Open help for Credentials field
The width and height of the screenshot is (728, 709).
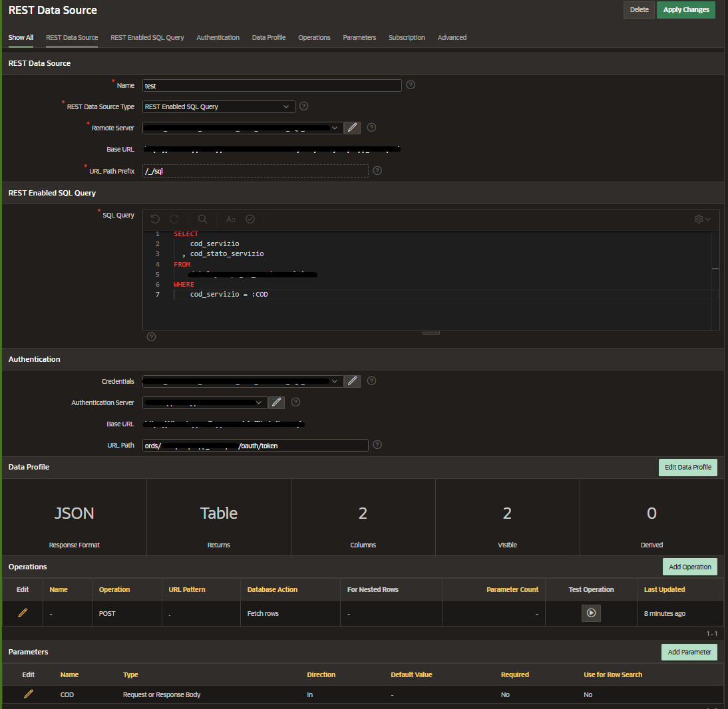tap(371, 381)
